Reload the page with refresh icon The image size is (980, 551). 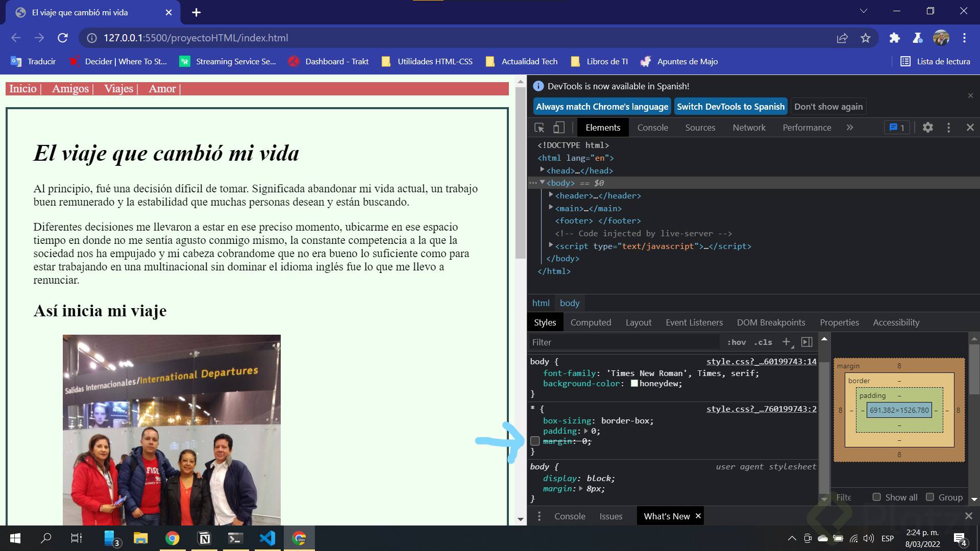63,38
